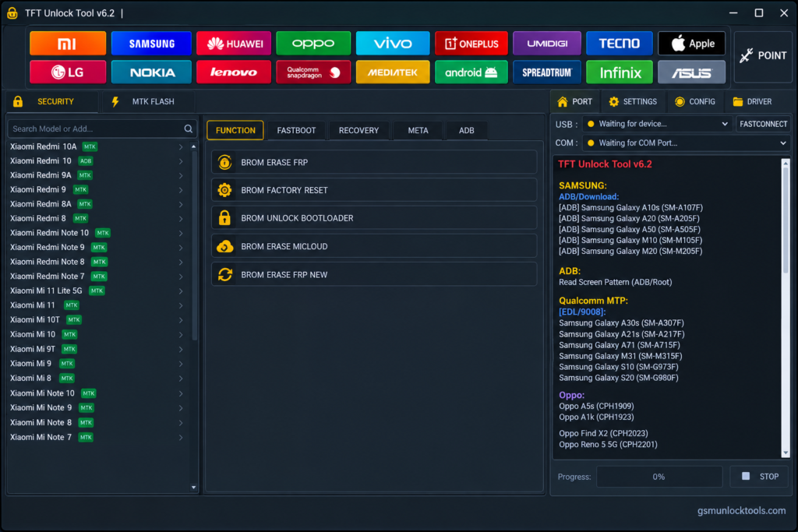Expand Xiaomi Redmi 9A chevron
The width and height of the screenshot is (798, 532).
pos(181,175)
